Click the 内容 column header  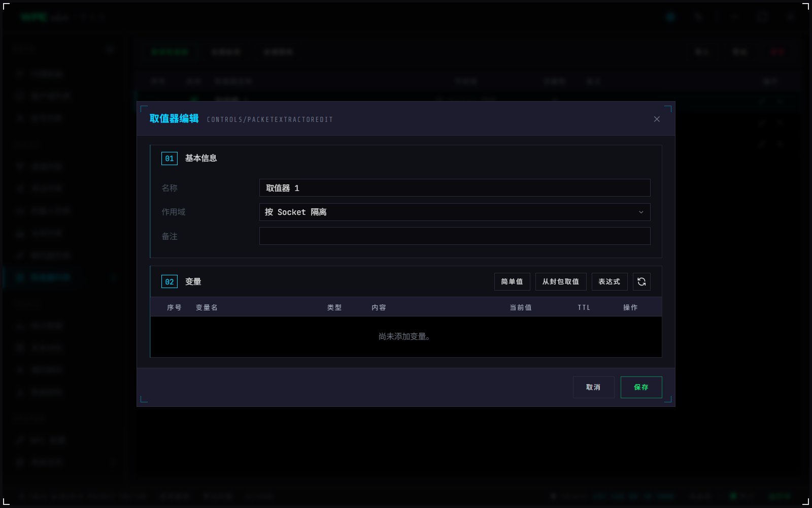pyautogui.click(x=379, y=307)
